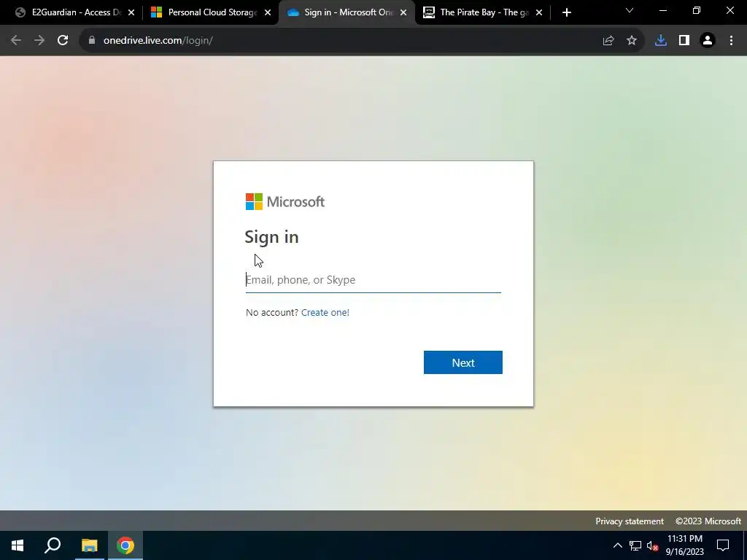Screen dimensions: 747x560
Task: Open the Windows Start menu
Action: [x=18, y=545]
